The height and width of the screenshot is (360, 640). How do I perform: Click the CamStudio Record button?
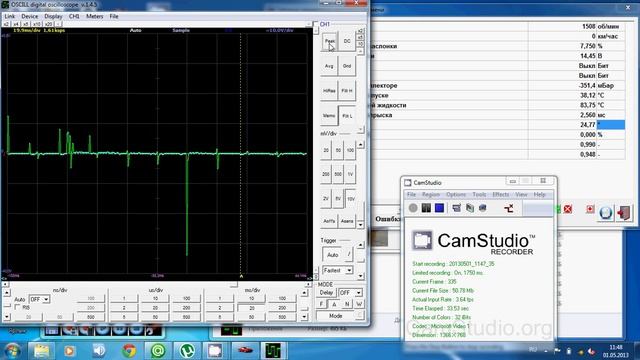tap(413, 208)
